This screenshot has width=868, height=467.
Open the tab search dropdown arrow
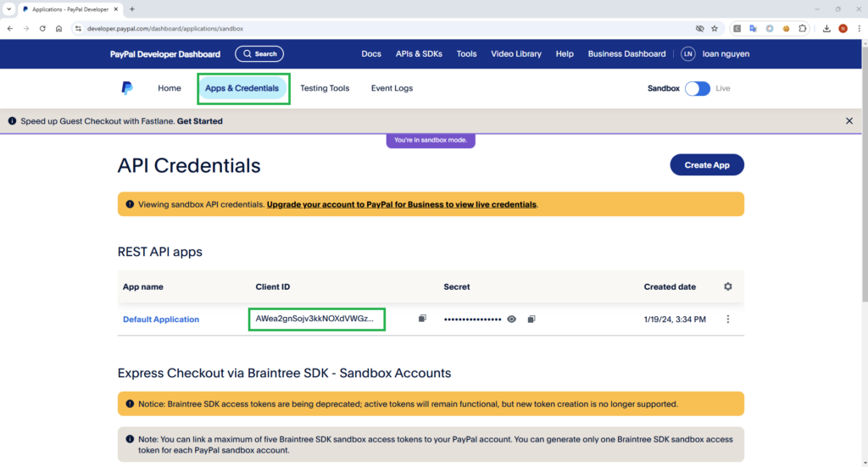(8, 8)
